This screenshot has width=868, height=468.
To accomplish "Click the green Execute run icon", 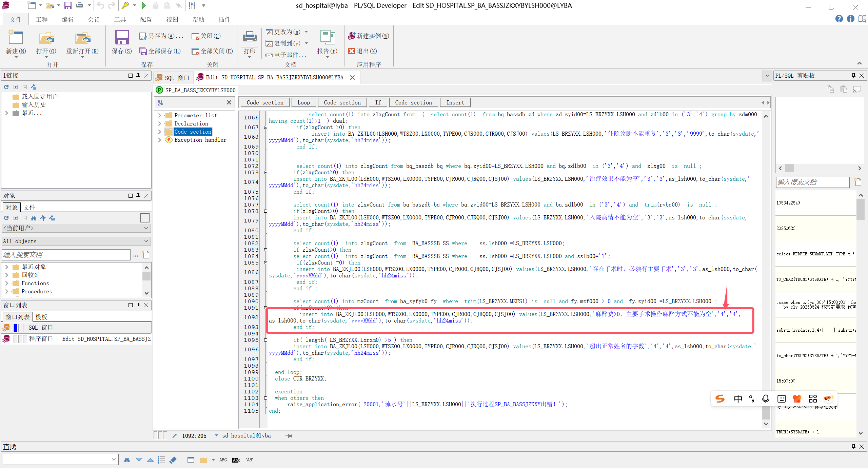I will click(144, 5).
